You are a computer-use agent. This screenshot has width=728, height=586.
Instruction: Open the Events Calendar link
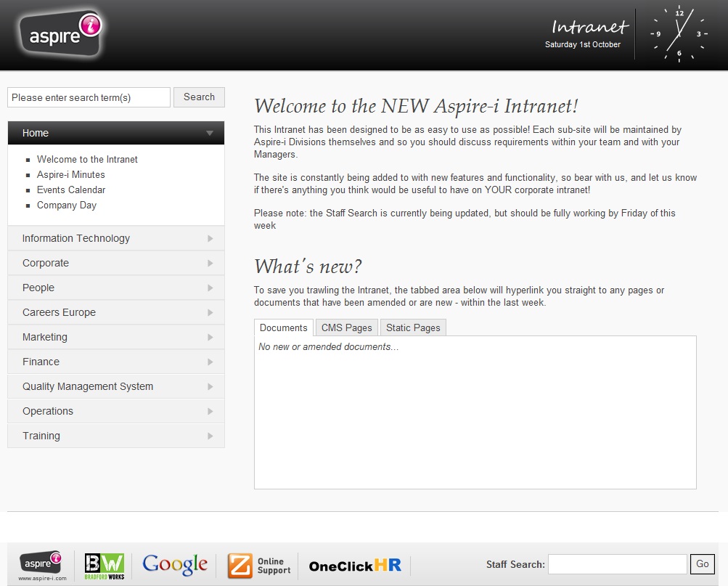point(71,190)
